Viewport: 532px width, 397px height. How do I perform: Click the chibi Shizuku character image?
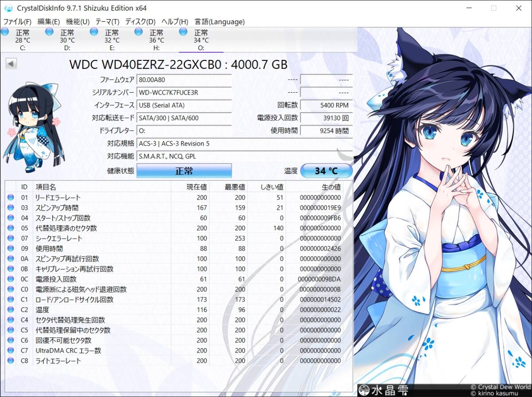click(x=33, y=126)
